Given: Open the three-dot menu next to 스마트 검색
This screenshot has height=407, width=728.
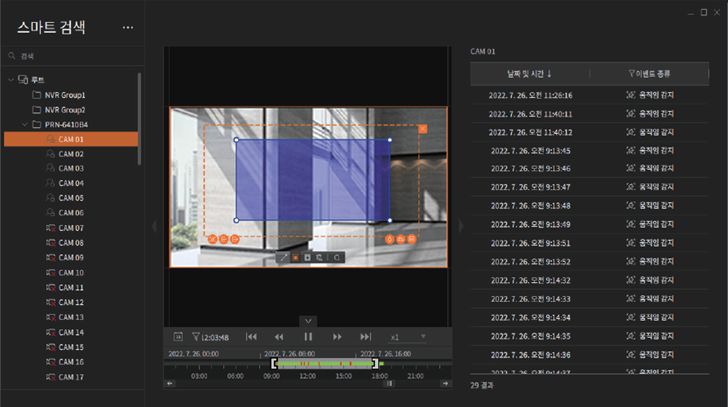Looking at the screenshot, I should [x=127, y=27].
